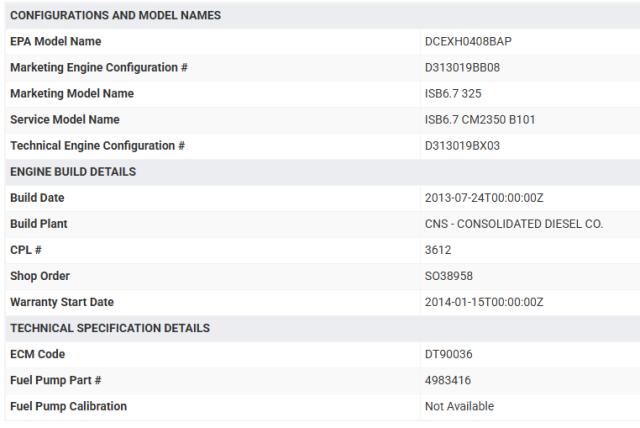Select the EPA Model Name value DCEXH0408BAP
Viewport: 640px width, 428px height.
pyautogui.click(x=469, y=42)
